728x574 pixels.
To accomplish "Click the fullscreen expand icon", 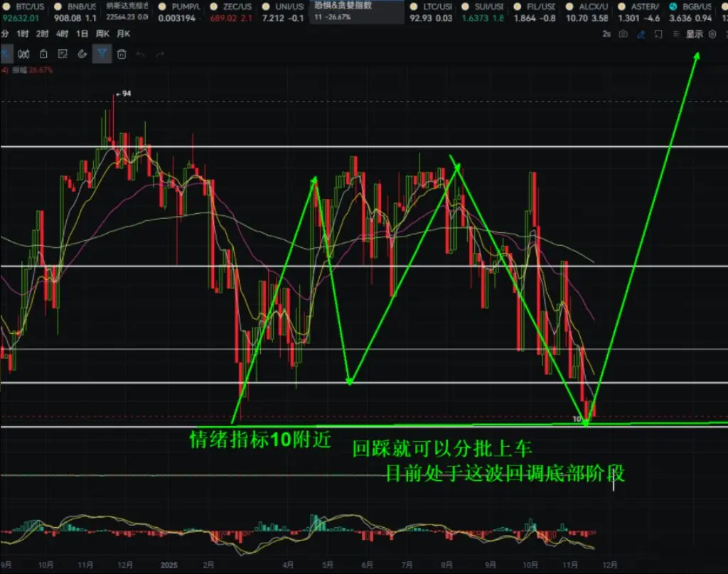I will (658, 34).
